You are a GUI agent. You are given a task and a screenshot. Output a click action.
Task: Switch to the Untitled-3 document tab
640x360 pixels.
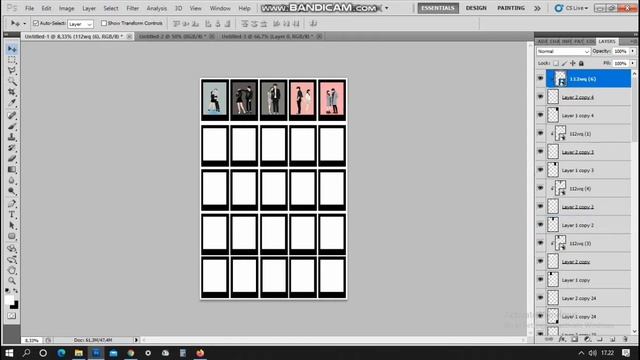point(267,36)
